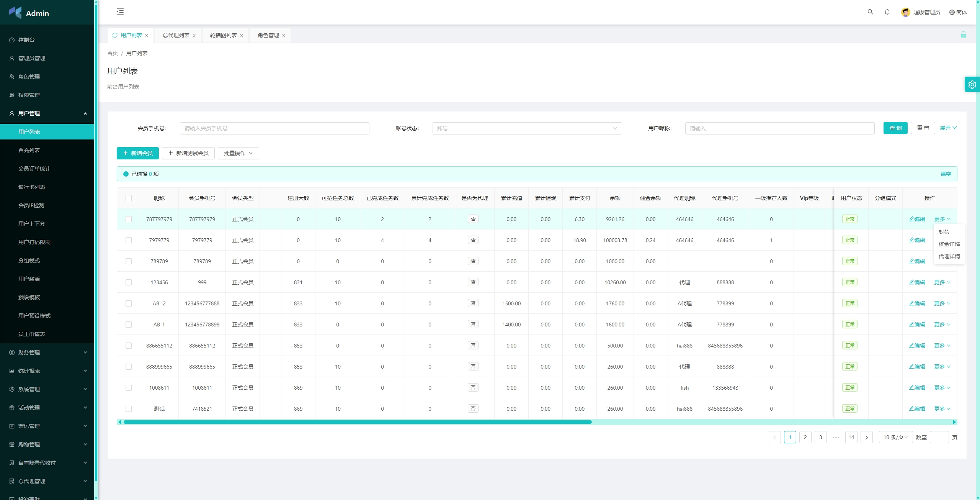
Task: Focus the member phone number input
Action: click(x=274, y=128)
